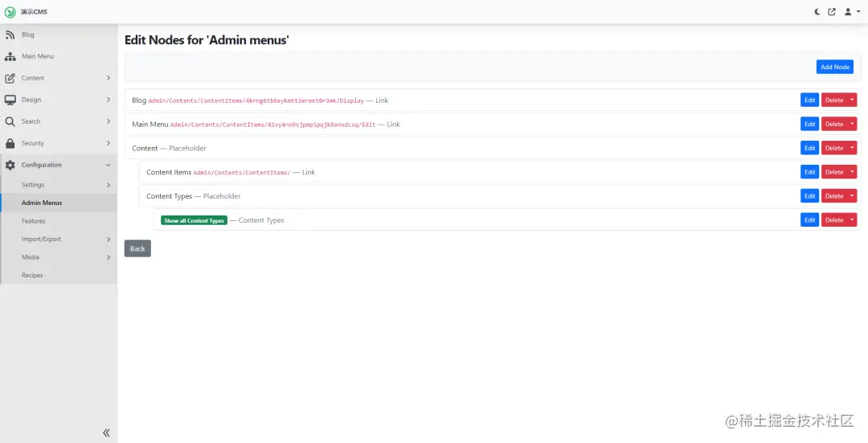This screenshot has width=868, height=443.
Task: Edit the Show all Content Types node
Action: click(x=809, y=219)
